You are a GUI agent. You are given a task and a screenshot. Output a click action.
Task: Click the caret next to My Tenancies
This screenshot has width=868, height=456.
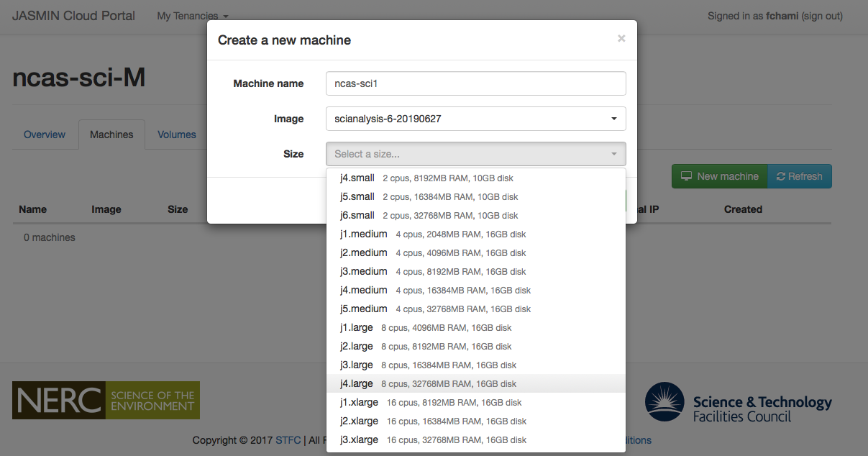[226, 16]
